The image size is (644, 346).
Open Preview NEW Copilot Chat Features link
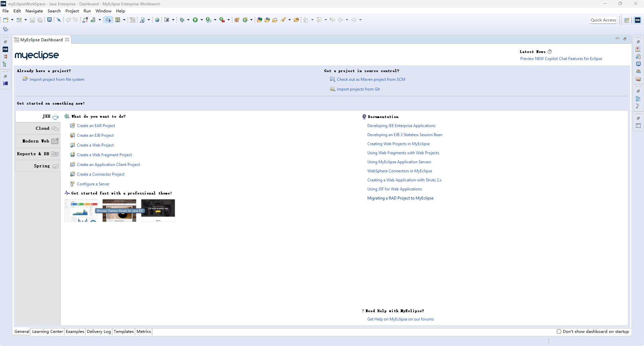click(561, 59)
